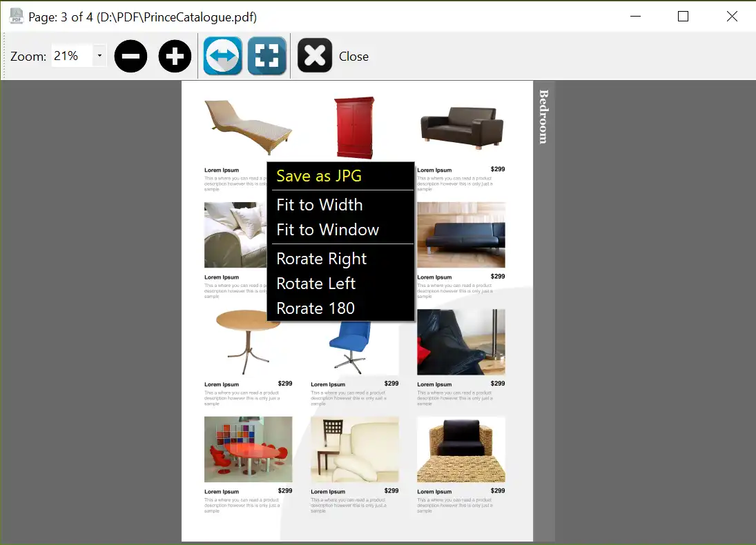Screen dimensions: 756x545
Task: Open the zoom percentage dropdown arrow
Action: point(100,56)
